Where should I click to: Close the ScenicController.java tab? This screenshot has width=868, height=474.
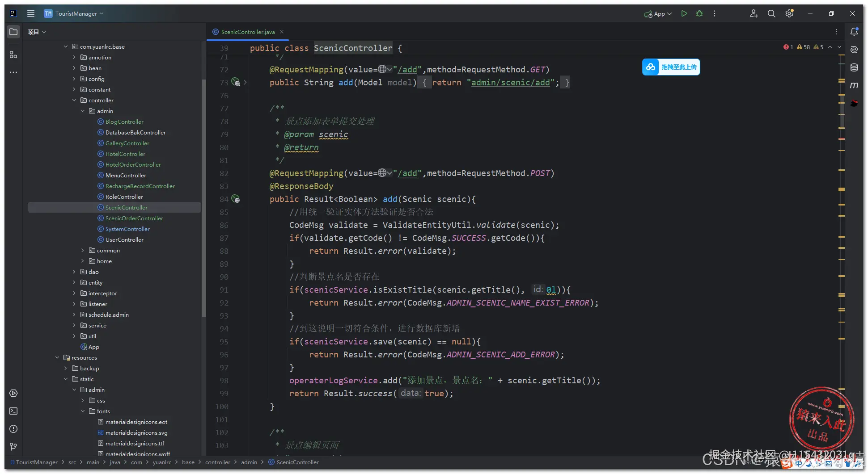coord(282,32)
